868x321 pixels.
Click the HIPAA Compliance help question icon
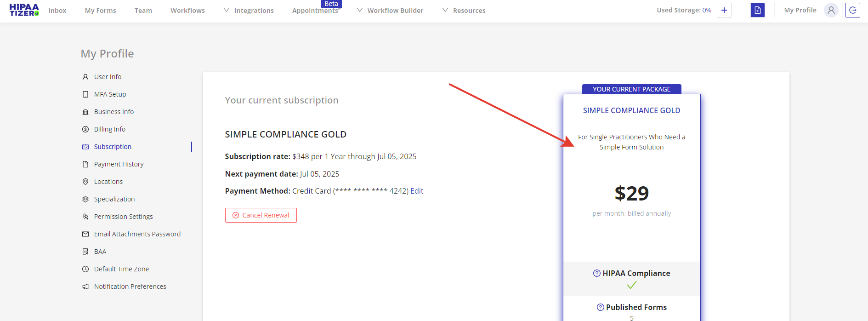point(596,273)
